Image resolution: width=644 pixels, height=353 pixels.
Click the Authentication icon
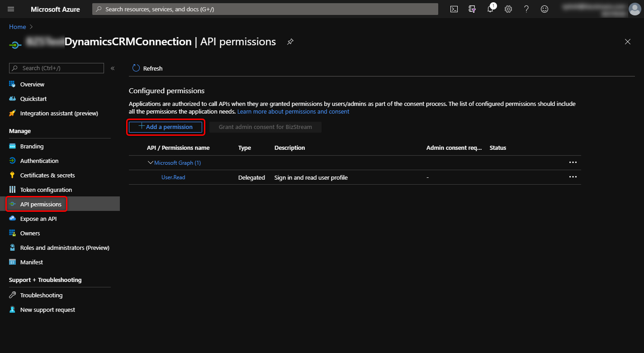[x=12, y=161]
